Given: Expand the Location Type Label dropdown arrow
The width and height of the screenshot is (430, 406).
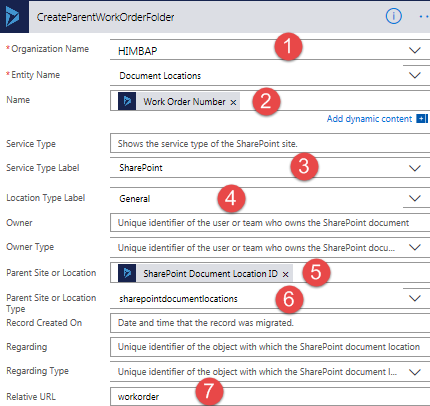Looking at the screenshot, I should tap(415, 198).
